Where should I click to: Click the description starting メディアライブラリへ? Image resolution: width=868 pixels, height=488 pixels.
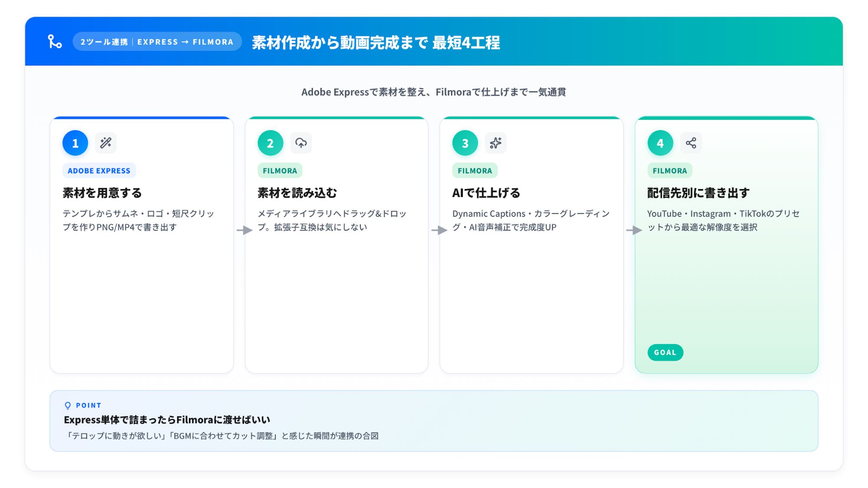point(332,220)
